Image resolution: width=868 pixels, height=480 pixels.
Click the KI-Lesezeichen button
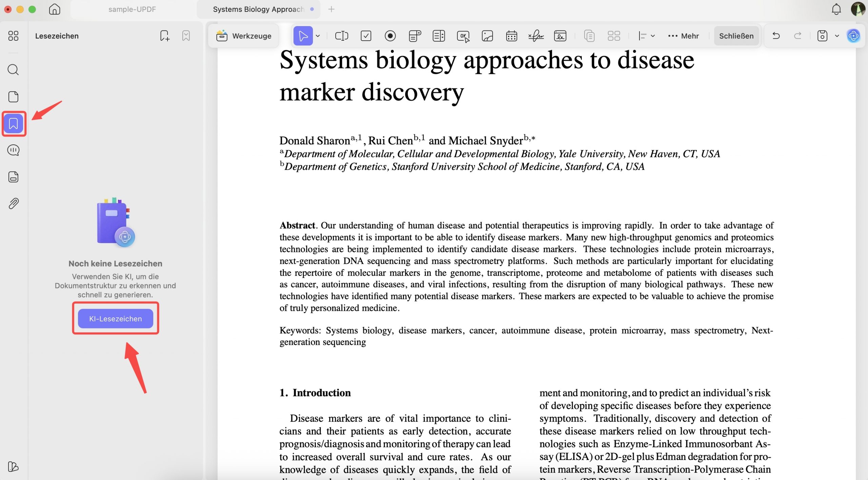click(115, 318)
